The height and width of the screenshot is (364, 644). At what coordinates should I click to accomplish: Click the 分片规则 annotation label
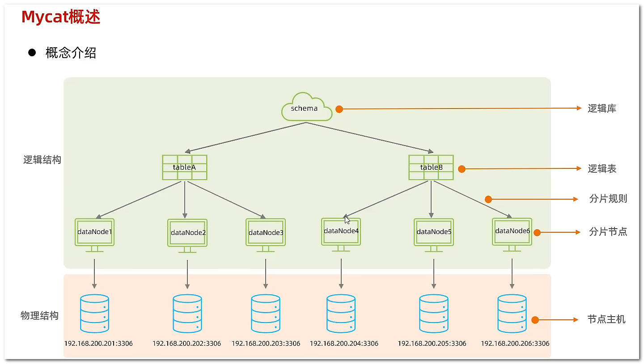[608, 199]
